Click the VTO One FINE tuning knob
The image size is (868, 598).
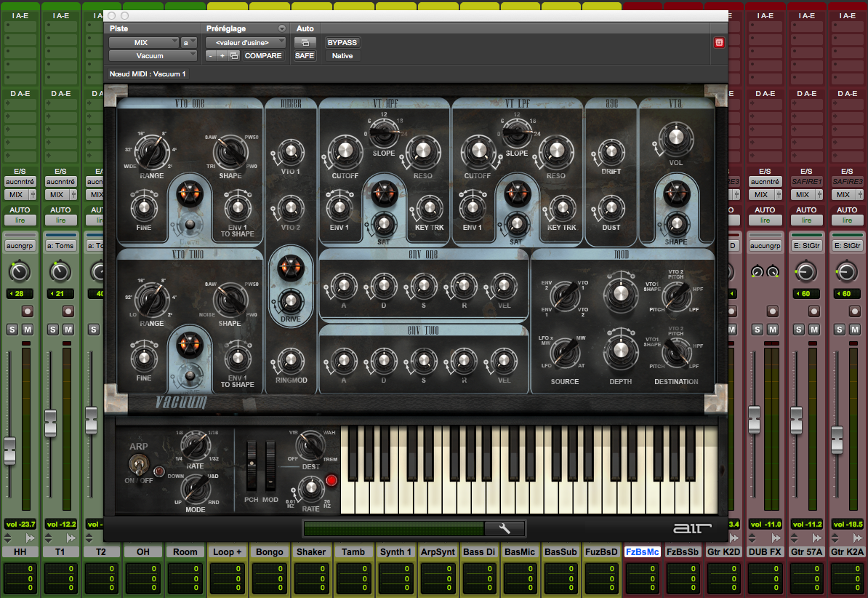[x=143, y=207]
